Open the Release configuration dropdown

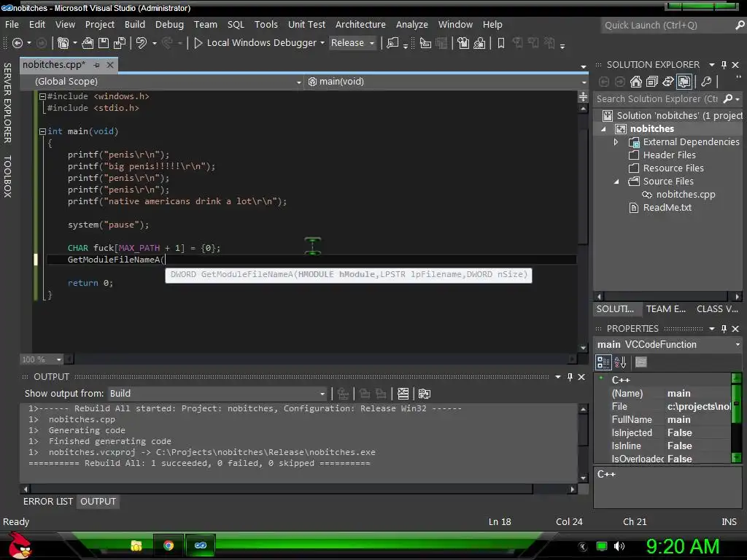click(352, 43)
